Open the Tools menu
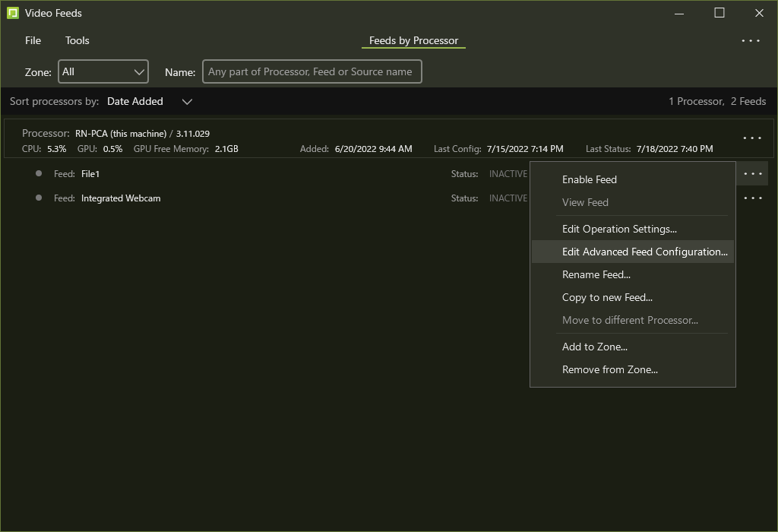Viewport: 778px width, 532px height. click(77, 41)
